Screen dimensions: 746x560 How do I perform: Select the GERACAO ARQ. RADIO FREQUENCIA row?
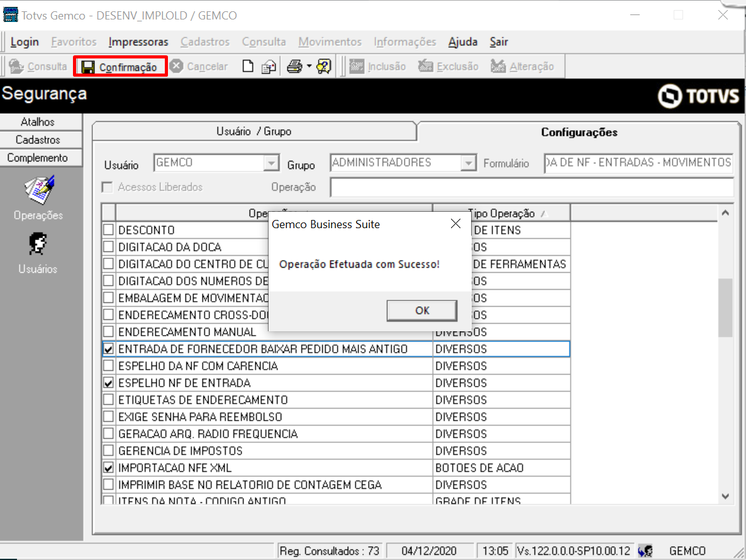click(x=336, y=434)
